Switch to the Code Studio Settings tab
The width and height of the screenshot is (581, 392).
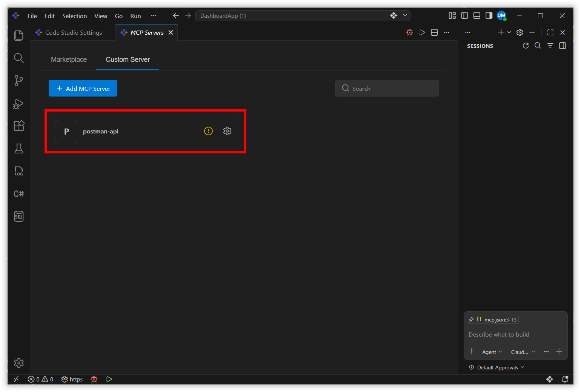[73, 32]
